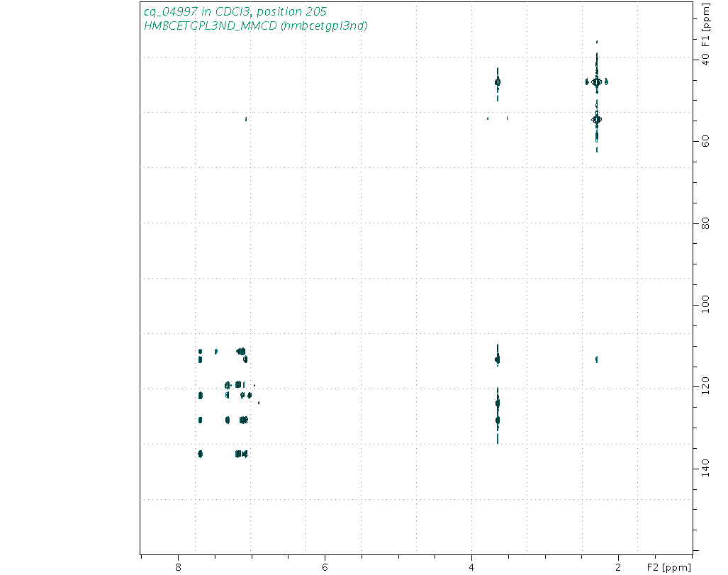The height and width of the screenshot is (575, 728).
Task: Select the small peak at 2.3 ppm, 113 ppm
Action: point(597,359)
